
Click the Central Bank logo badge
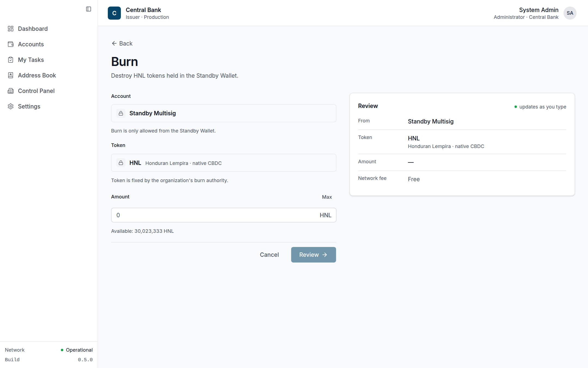[x=114, y=13]
